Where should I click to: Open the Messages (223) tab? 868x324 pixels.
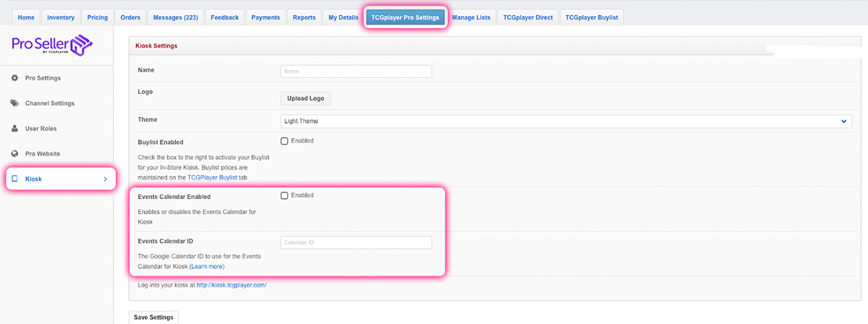(x=176, y=17)
